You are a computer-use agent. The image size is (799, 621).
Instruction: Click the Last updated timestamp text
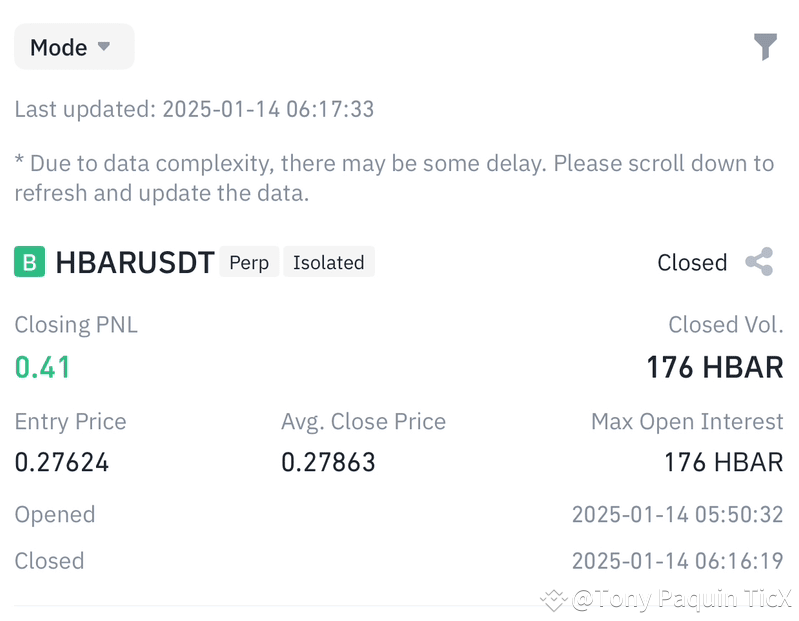coord(194,109)
